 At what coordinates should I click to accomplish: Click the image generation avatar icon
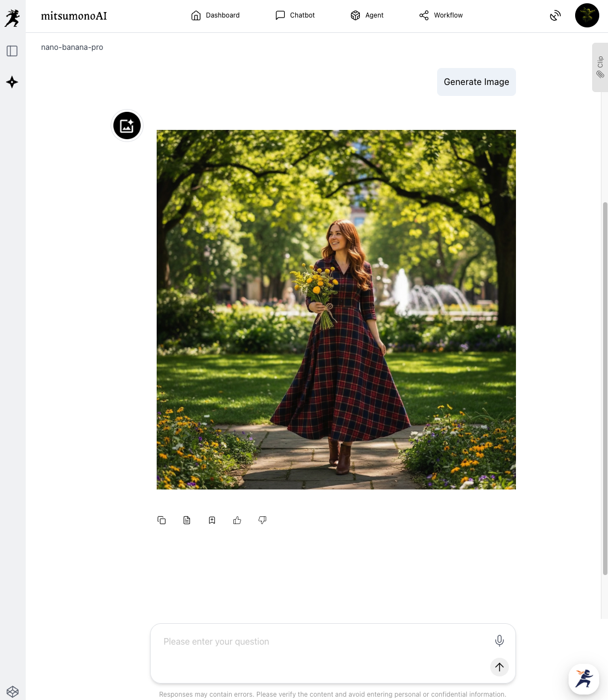click(127, 126)
